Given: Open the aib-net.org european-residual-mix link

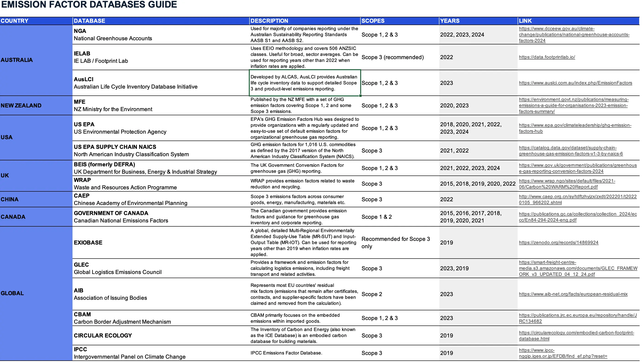Looking at the screenshot, I should click(573, 294).
